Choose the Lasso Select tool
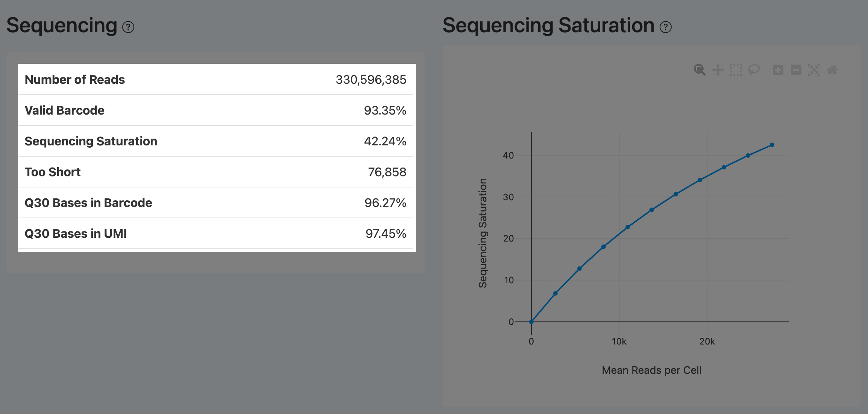The image size is (868, 414). click(754, 70)
